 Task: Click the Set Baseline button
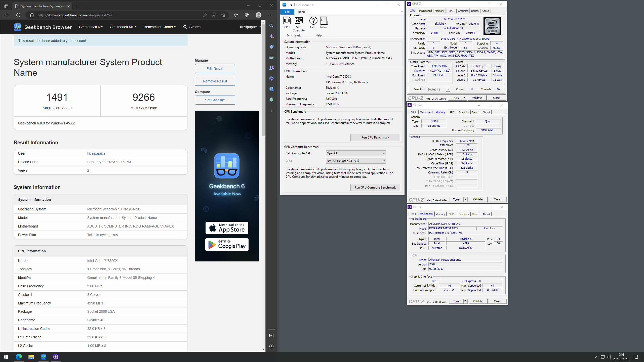click(x=215, y=100)
